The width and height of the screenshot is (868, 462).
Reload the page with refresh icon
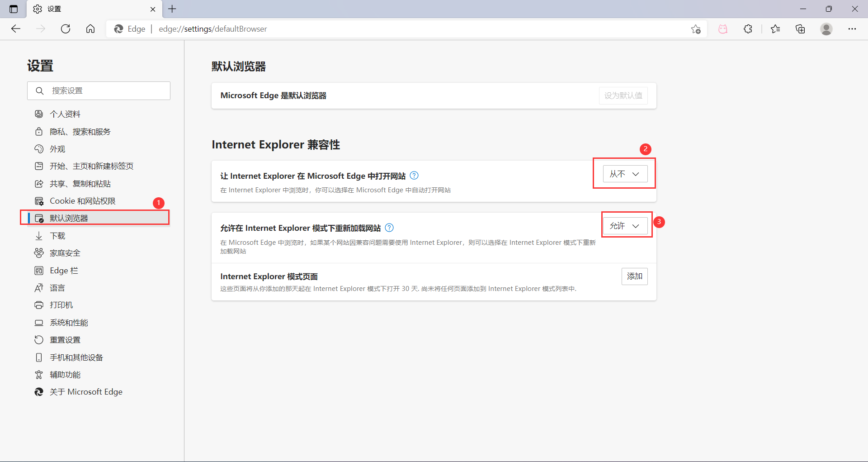point(66,29)
